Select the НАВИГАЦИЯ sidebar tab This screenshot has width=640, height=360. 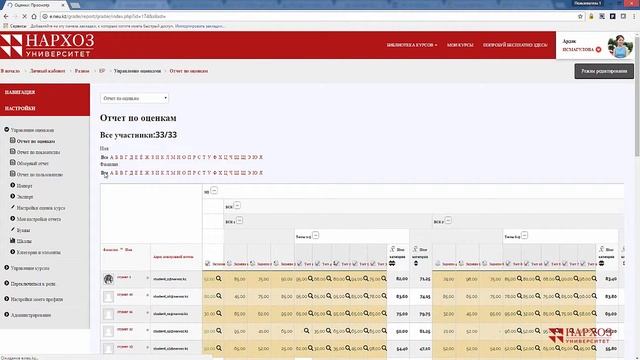coord(45,92)
